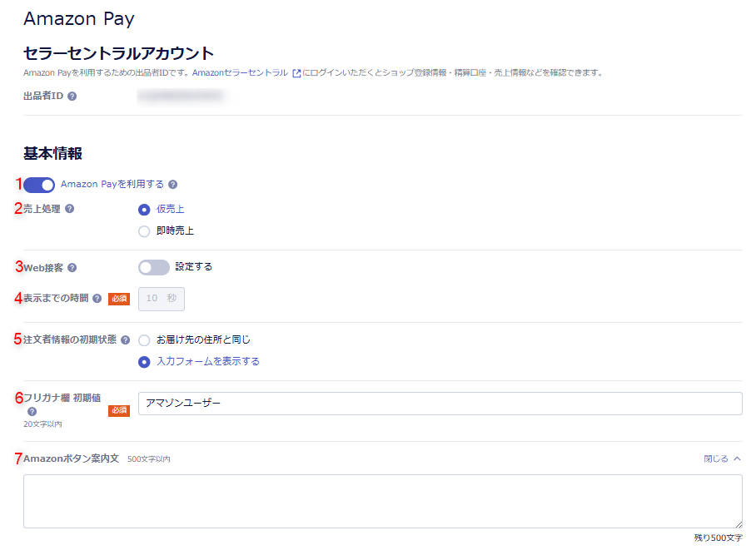Screen dimensions: 756x550
Task: Click help icon next to 出品者ID
Action: (x=72, y=97)
